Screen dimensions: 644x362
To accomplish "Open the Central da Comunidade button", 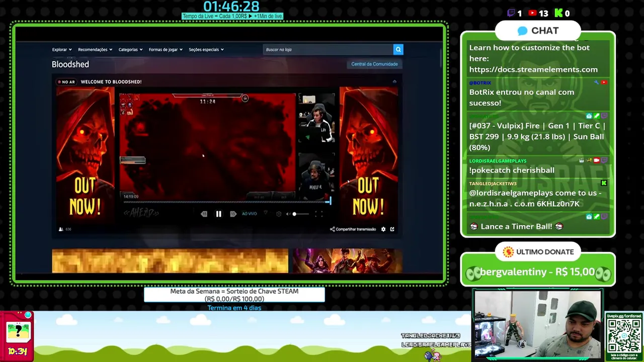I will pyautogui.click(x=374, y=64).
